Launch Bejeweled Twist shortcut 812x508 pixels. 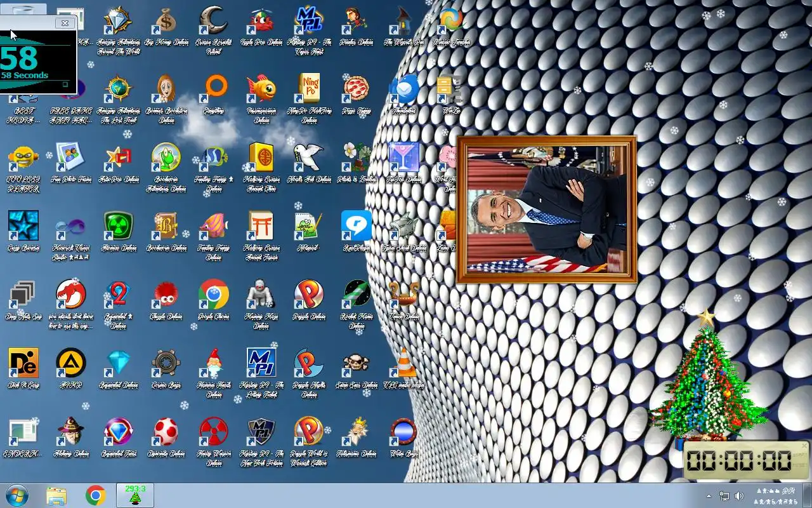click(x=119, y=432)
